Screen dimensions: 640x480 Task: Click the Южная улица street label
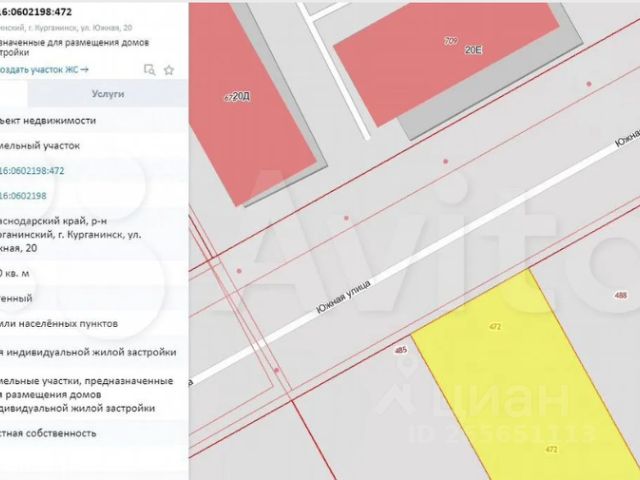(343, 300)
